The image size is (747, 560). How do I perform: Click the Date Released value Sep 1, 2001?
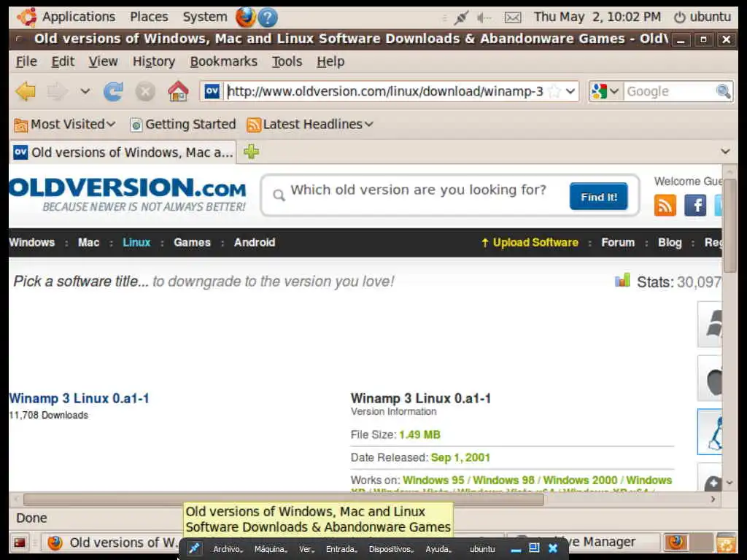(x=460, y=458)
